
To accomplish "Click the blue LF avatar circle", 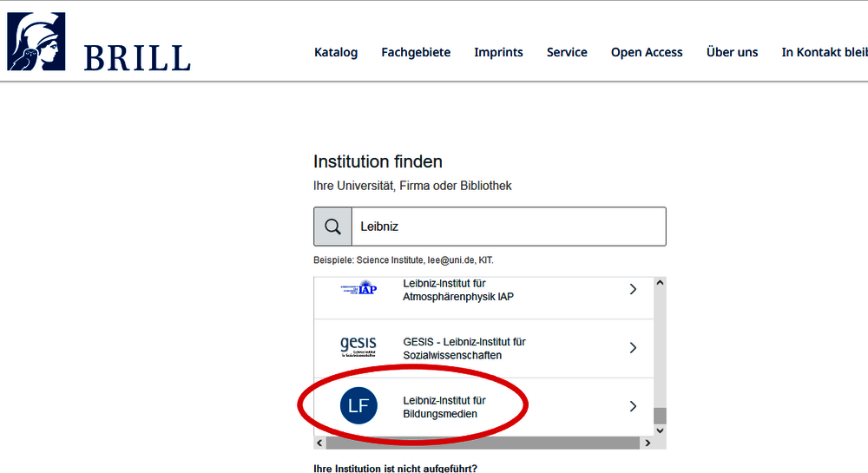I will pyautogui.click(x=358, y=406).
